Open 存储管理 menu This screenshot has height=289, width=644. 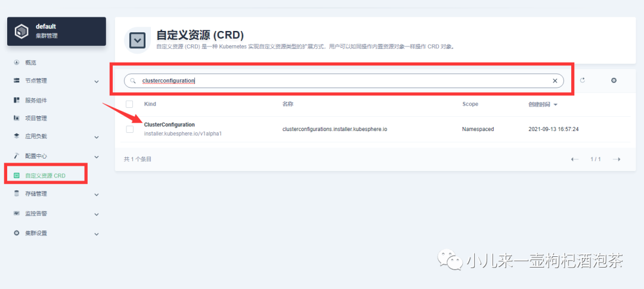[x=36, y=194]
